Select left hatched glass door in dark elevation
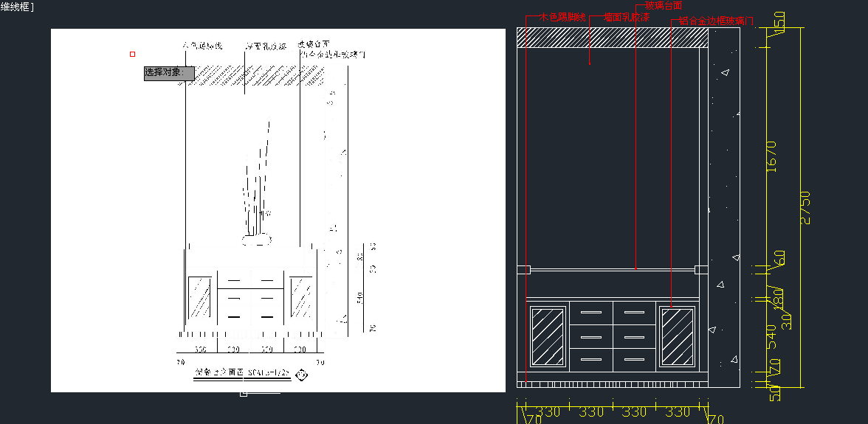This screenshot has height=424, width=868. [547, 336]
